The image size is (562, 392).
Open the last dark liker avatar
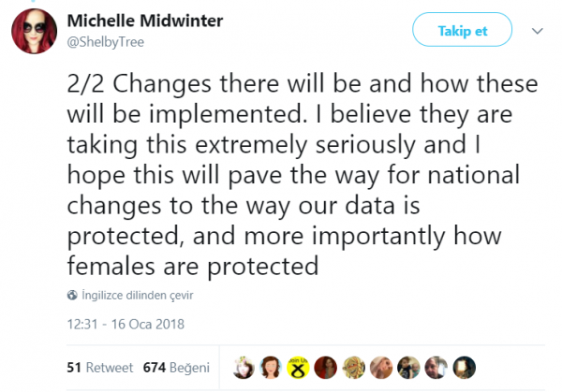tap(465, 368)
